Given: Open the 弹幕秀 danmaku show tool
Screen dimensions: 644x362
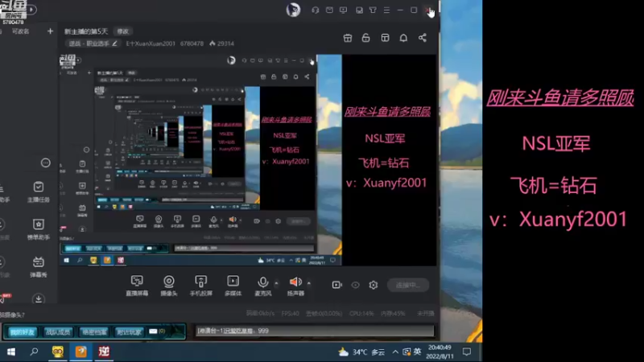Looking at the screenshot, I should coord(38,267).
